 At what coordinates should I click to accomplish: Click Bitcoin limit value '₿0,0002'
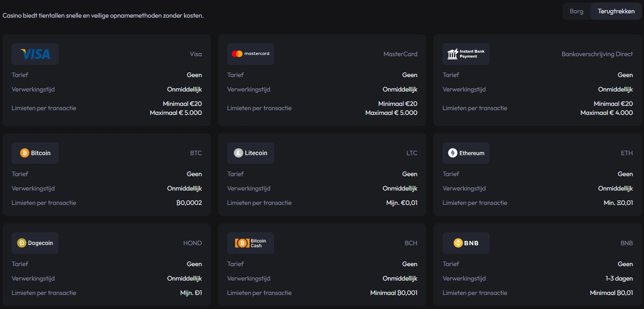[x=189, y=203]
